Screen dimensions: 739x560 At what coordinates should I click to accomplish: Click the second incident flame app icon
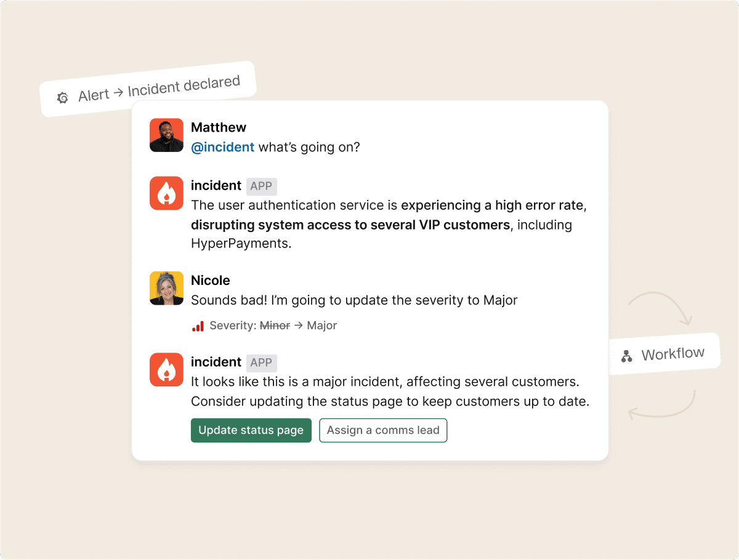click(x=166, y=370)
